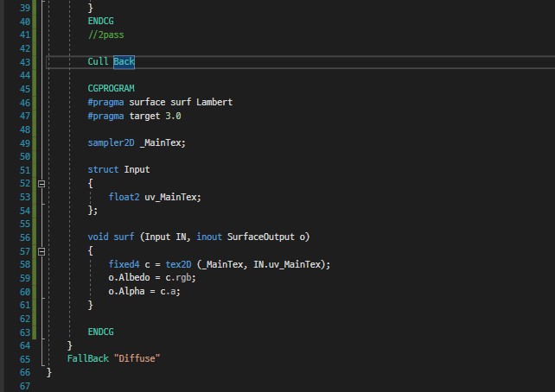Click the //2pass comment on line 41
The width and height of the screenshot is (555, 392).
(105, 35)
